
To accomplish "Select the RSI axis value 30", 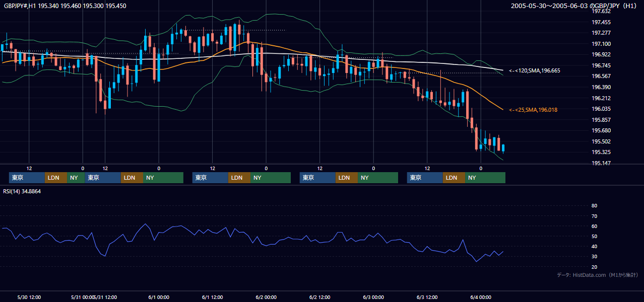I will pos(594,257).
